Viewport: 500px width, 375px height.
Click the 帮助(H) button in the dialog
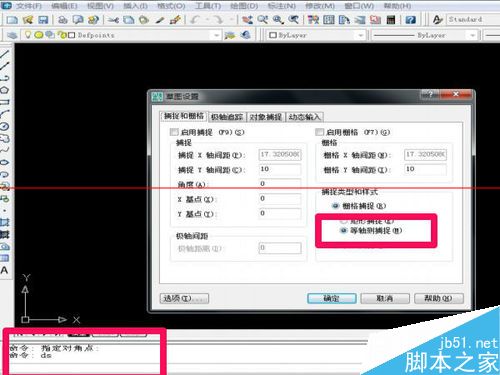439,298
